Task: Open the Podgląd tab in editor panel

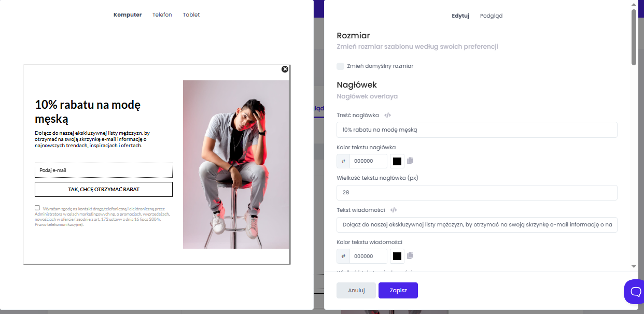Action: (x=491, y=16)
